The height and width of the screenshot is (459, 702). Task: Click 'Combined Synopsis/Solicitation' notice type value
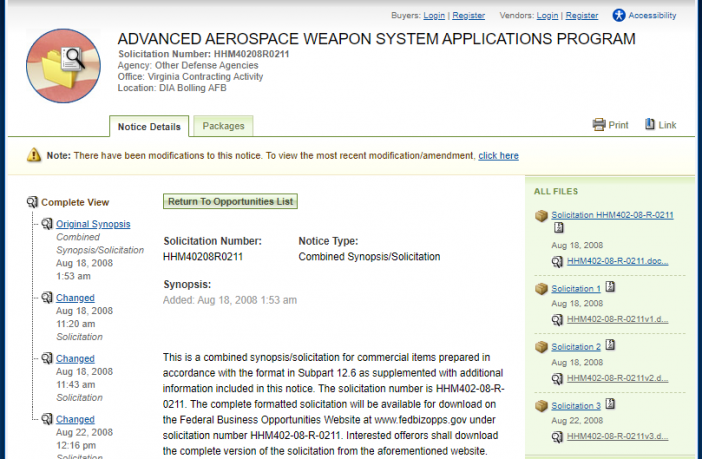pos(369,257)
